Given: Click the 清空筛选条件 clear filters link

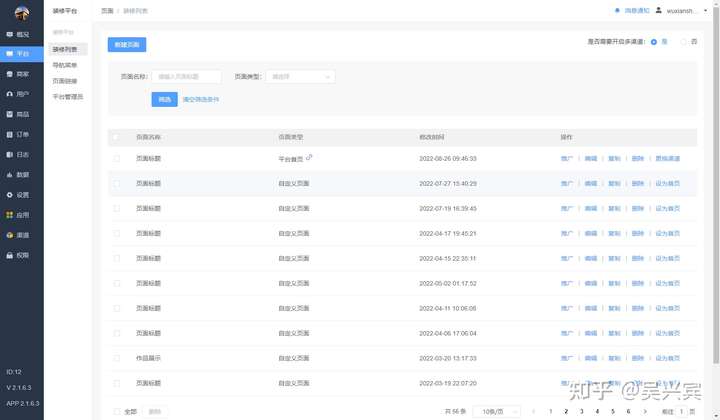Looking at the screenshot, I should (201, 99).
